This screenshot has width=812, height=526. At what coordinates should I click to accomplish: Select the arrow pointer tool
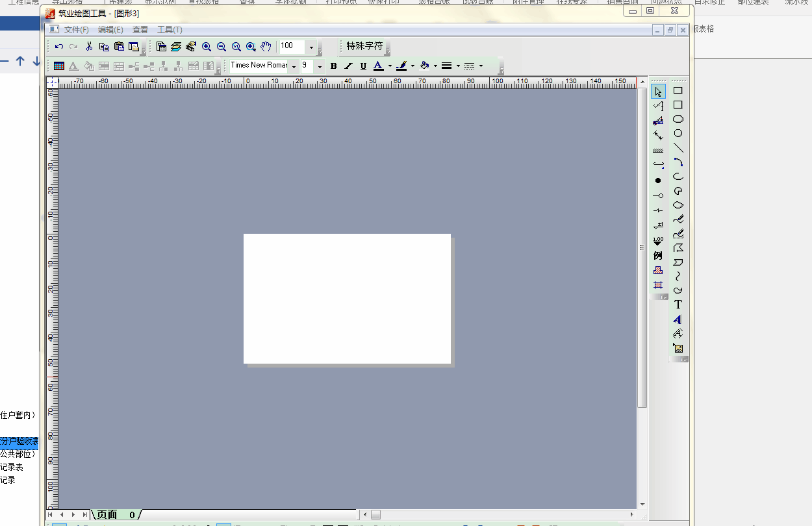(658, 92)
